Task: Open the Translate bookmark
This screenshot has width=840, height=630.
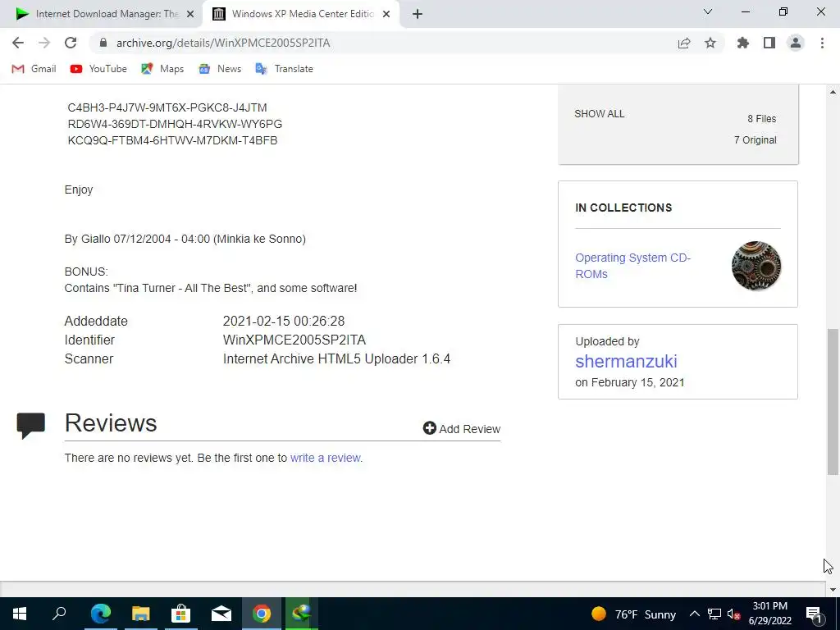Action: click(x=285, y=69)
